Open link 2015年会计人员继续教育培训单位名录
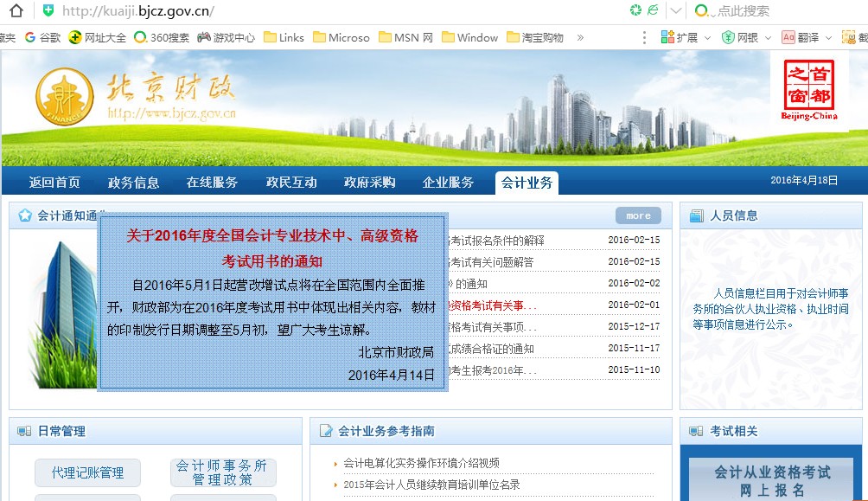Screen dimensions: 868x501 (x=431, y=485)
